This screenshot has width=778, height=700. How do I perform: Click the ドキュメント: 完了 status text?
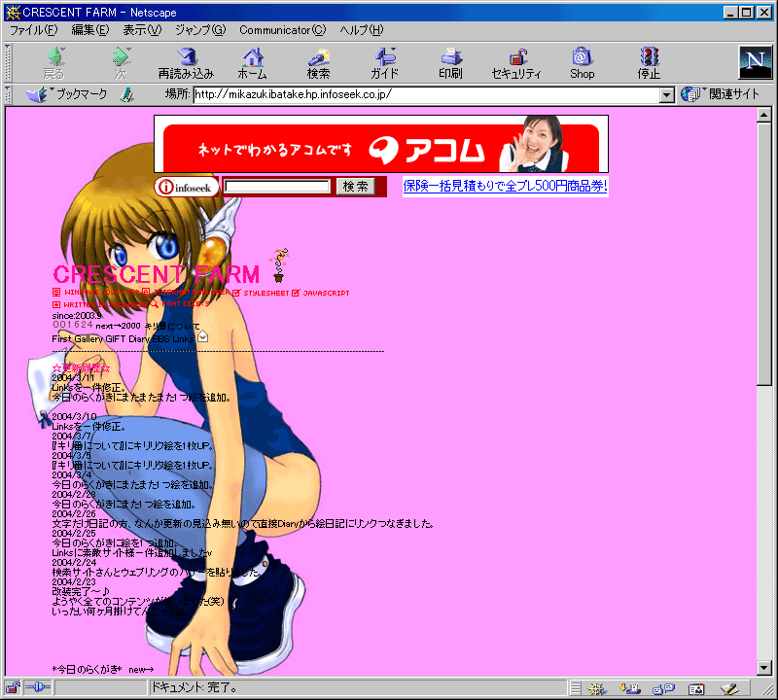click(194, 687)
